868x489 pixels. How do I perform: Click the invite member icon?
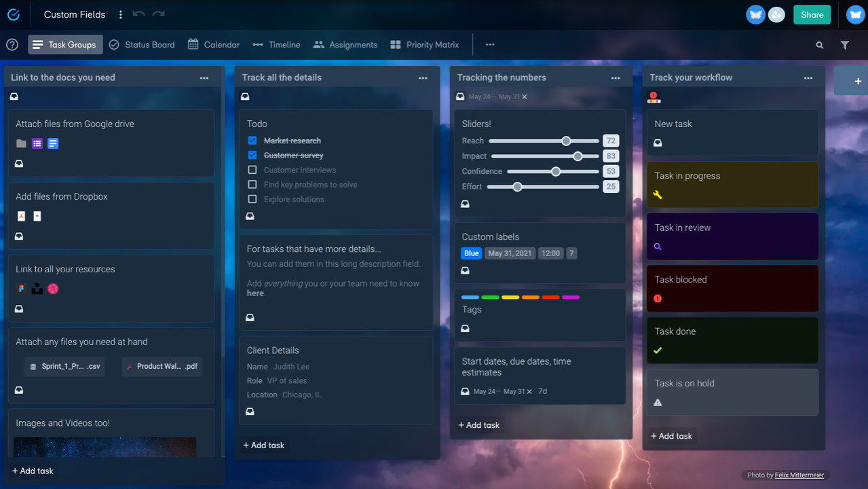coord(776,14)
